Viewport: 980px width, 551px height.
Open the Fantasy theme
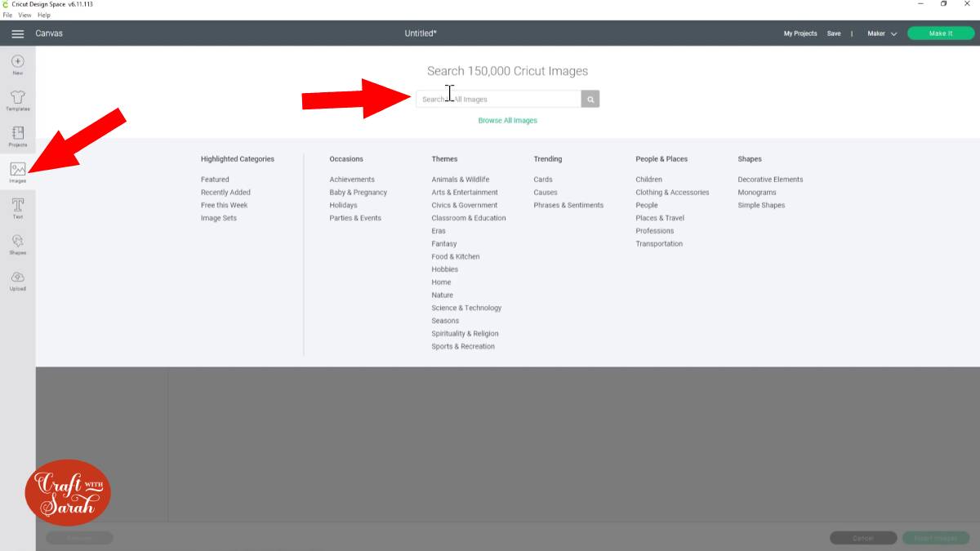tap(444, 243)
